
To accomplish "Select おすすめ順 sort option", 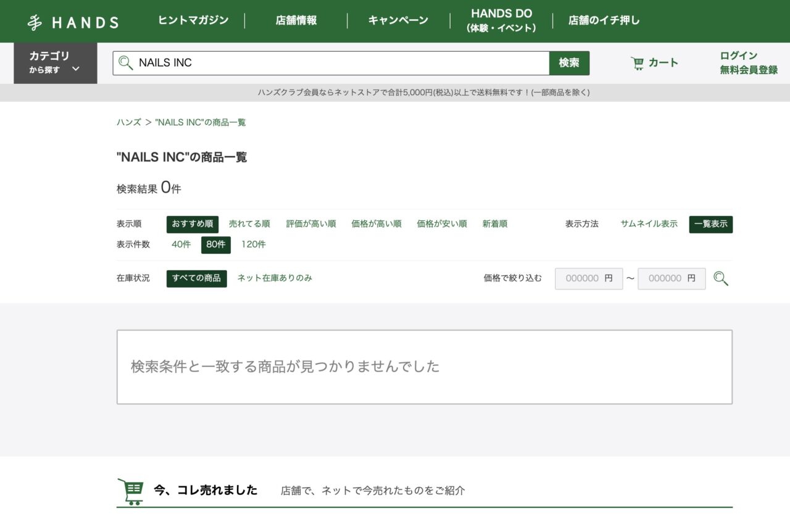I will [193, 224].
